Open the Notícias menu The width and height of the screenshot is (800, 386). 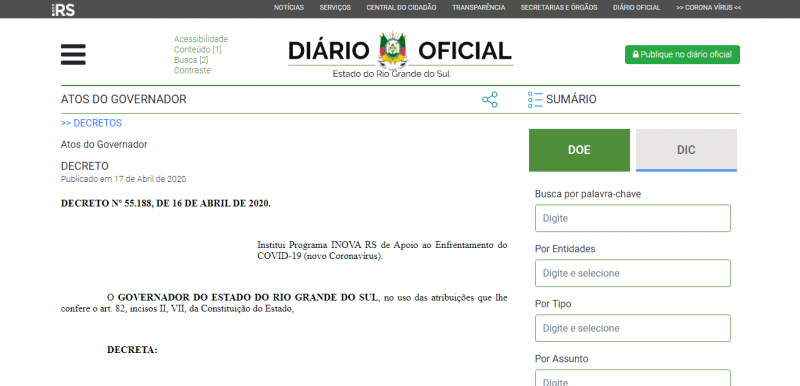(289, 8)
